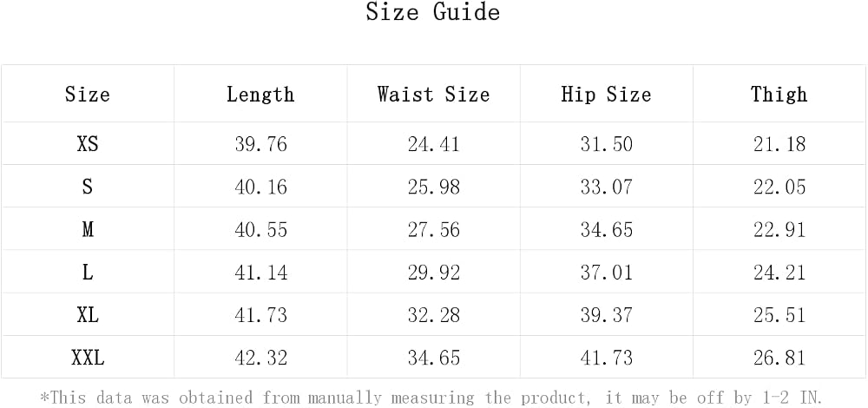Screen dimensions: 868x408
Task: Click the M size row label
Action: pos(88,229)
